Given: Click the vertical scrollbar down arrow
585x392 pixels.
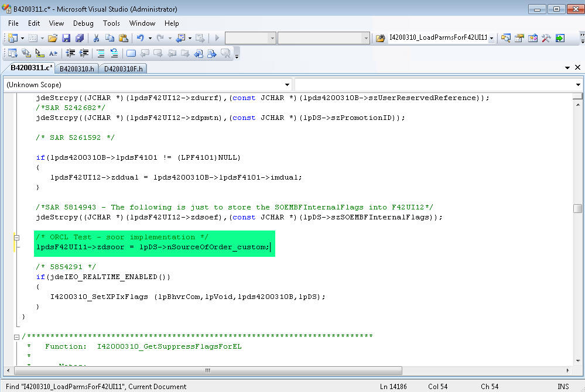Looking at the screenshot, I should (x=578, y=361).
